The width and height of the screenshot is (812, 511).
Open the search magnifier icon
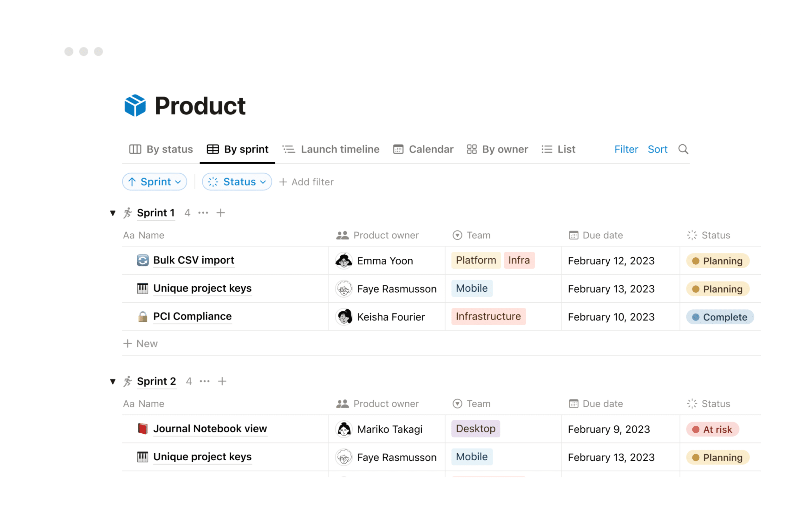click(x=683, y=149)
